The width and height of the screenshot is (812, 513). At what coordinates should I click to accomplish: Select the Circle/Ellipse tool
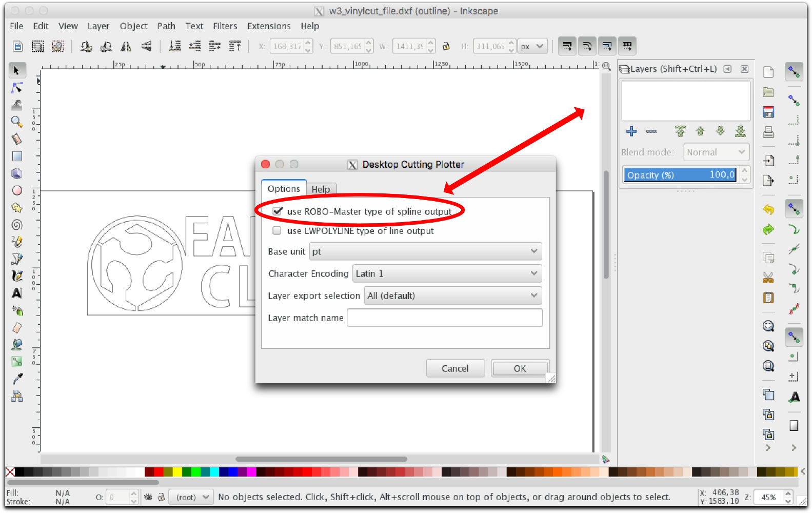click(17, 190)
